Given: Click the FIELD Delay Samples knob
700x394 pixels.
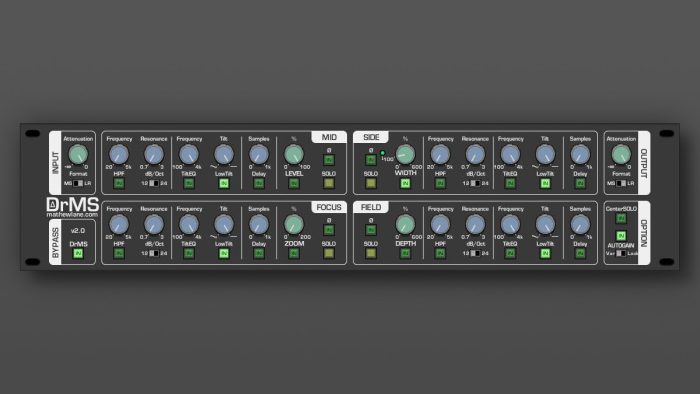Looking at the screenshot, I should pyautogui.click(x=580, y=224).
